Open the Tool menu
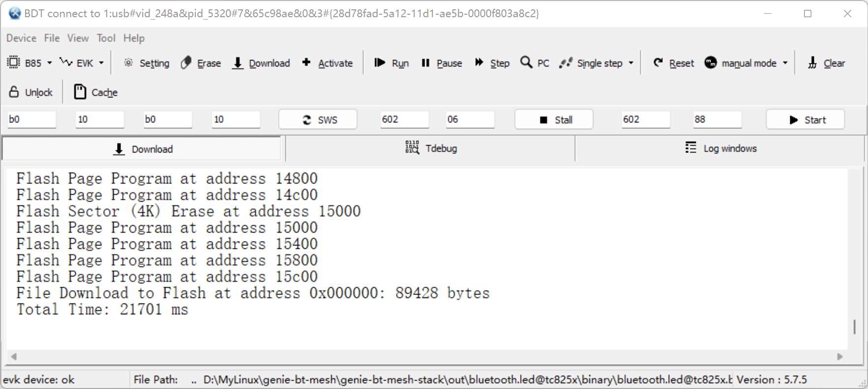The width and height of the screenshot is (868, 389). [106, 38]
